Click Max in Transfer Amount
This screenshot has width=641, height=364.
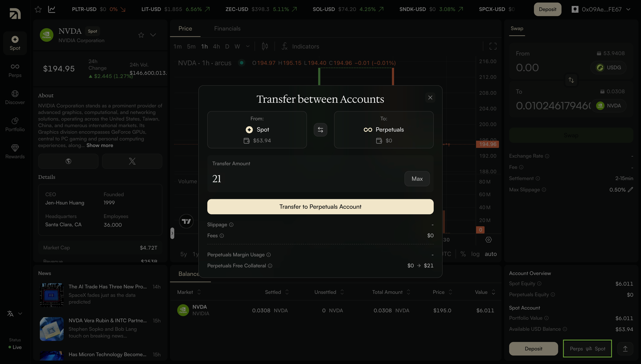[417, 179]
